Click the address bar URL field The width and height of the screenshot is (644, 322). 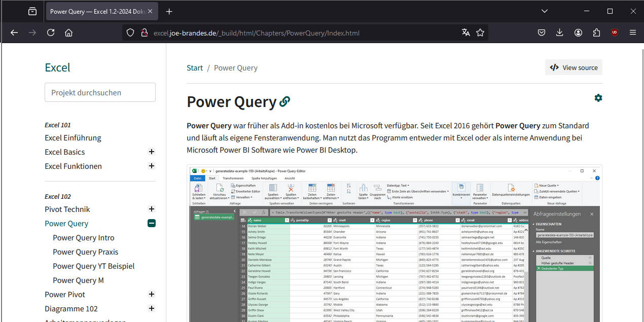point(304,33)
